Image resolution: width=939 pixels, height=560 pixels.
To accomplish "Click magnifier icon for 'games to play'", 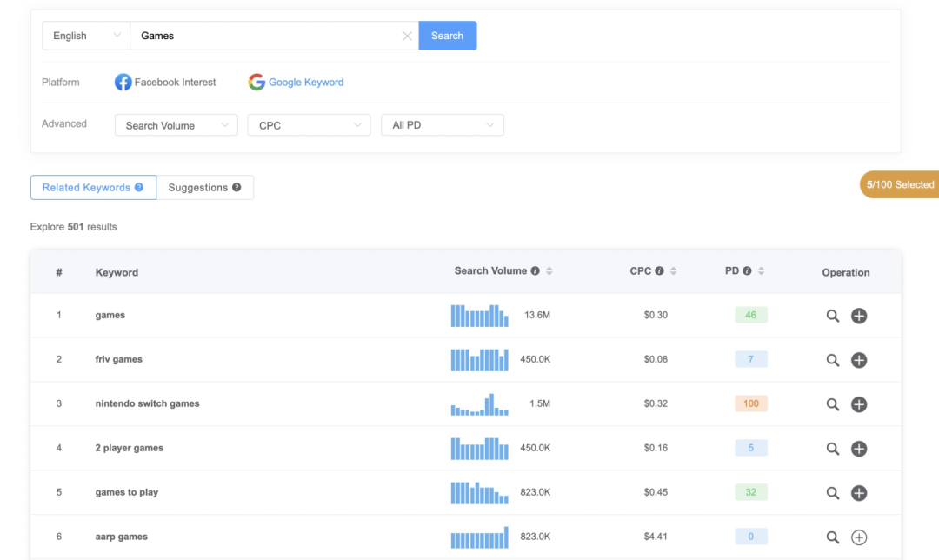I will (x=832, y=493).
